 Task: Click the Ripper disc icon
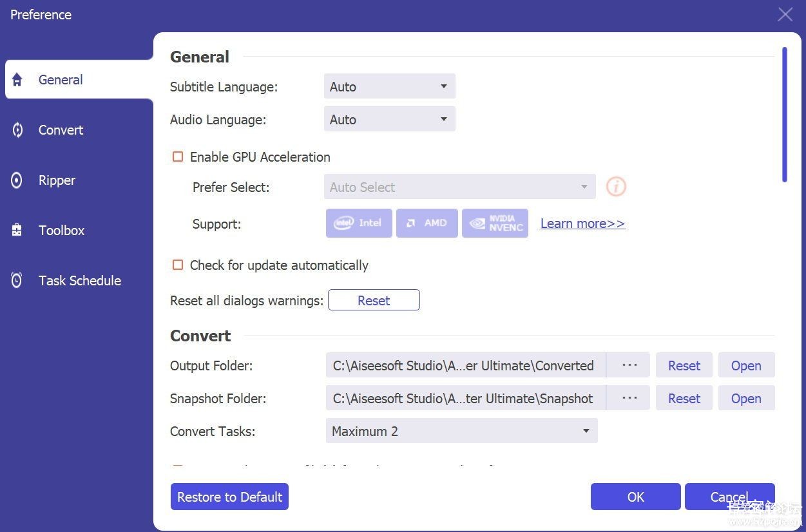point(17,180)
